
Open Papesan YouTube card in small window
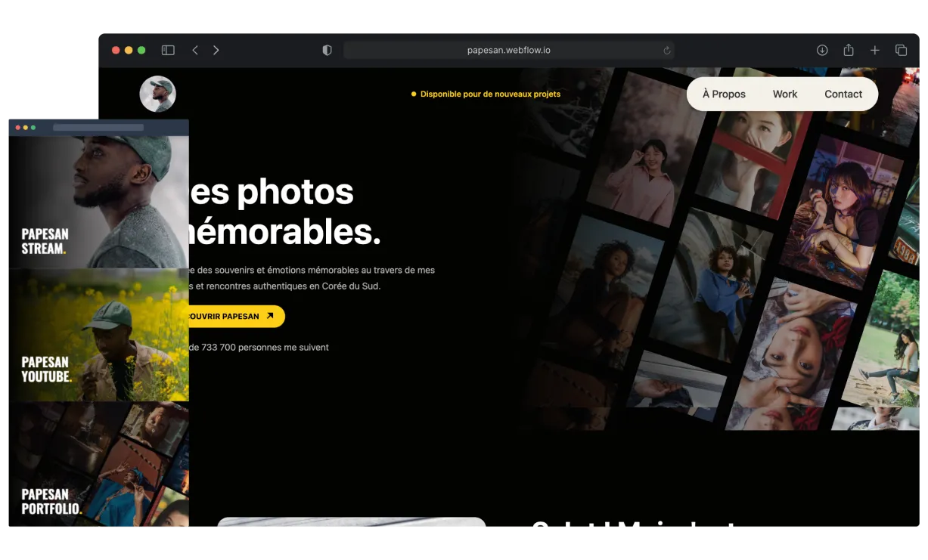click(99, 335)
